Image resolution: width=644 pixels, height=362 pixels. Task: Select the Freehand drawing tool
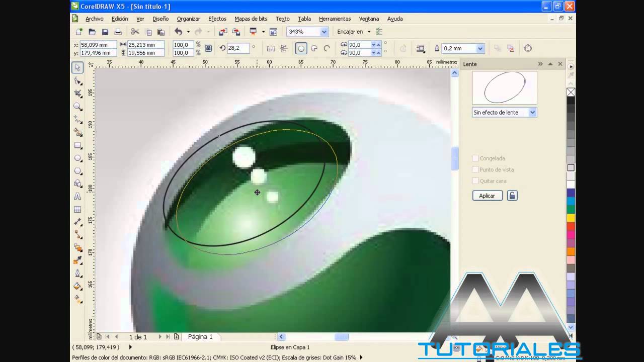click(77, 120)
